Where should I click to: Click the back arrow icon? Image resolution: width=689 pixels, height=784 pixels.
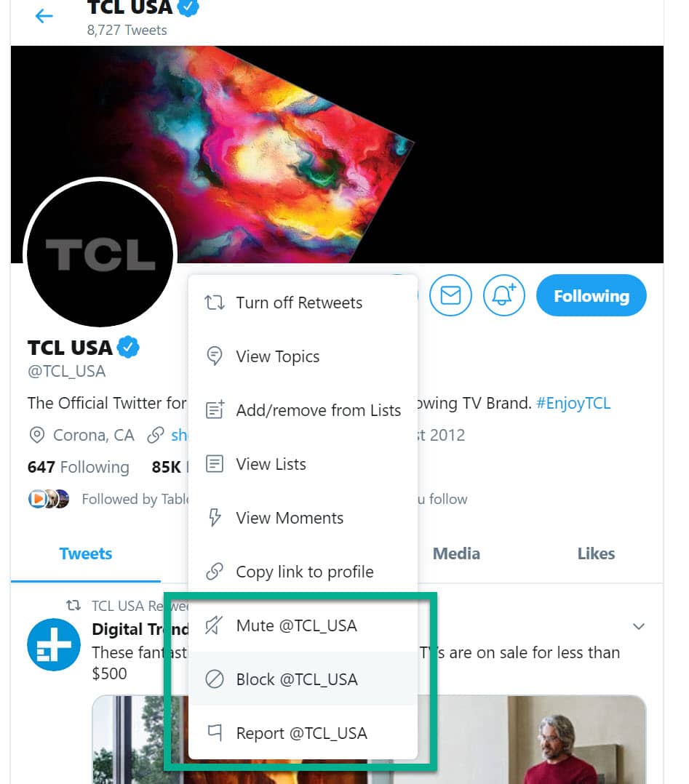pyautogui.click(x=44, y=16)
